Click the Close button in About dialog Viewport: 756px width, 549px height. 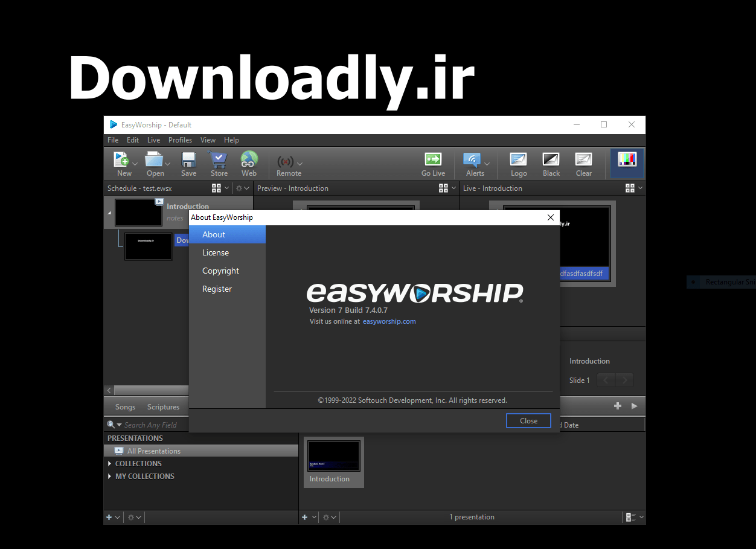(x=528, y=421)
